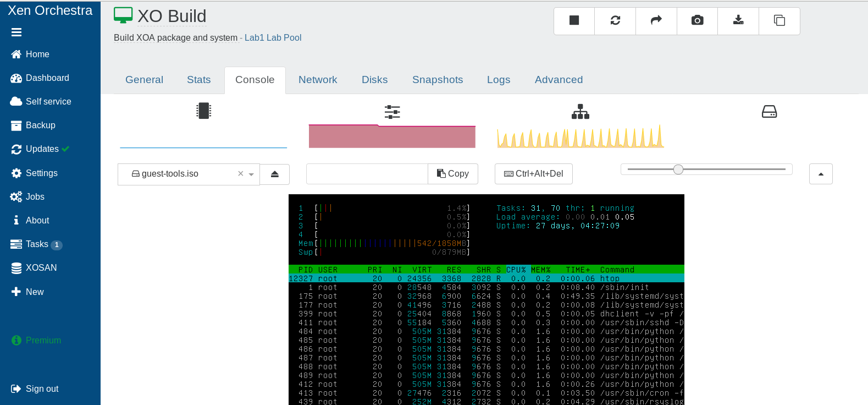868x405 pixels.
Task: Click the clipboard text input field
Action: click(367, 174)
